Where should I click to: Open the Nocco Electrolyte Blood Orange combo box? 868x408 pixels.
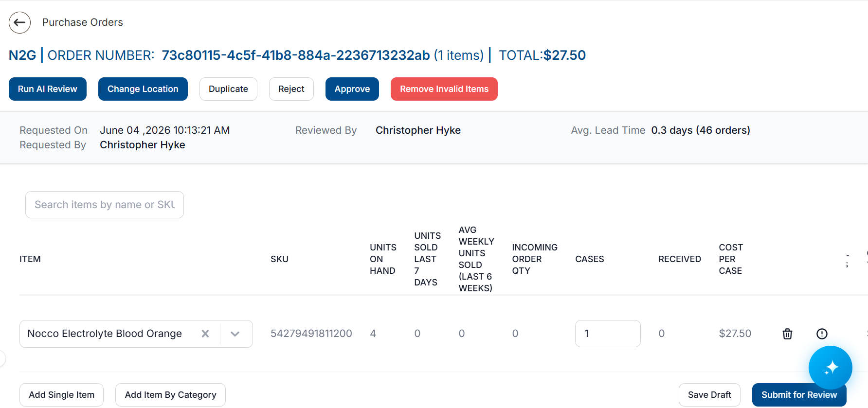[136, 334]
